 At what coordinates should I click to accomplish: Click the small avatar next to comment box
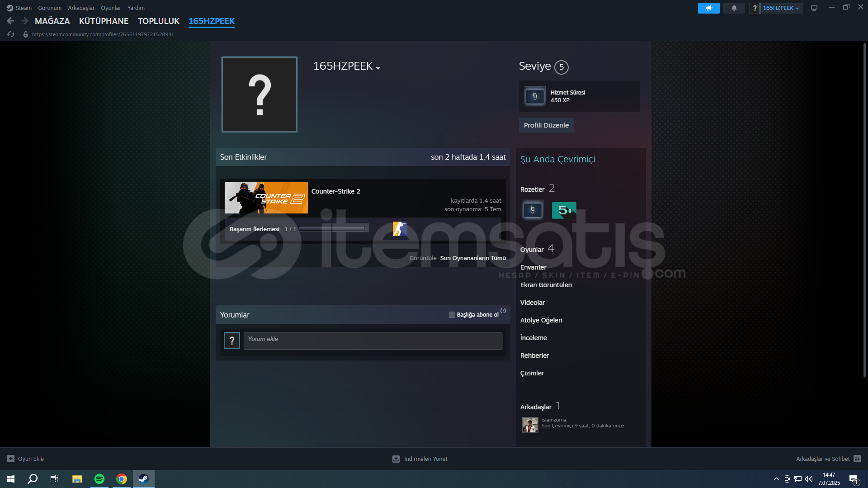click(x=232, y=341)
